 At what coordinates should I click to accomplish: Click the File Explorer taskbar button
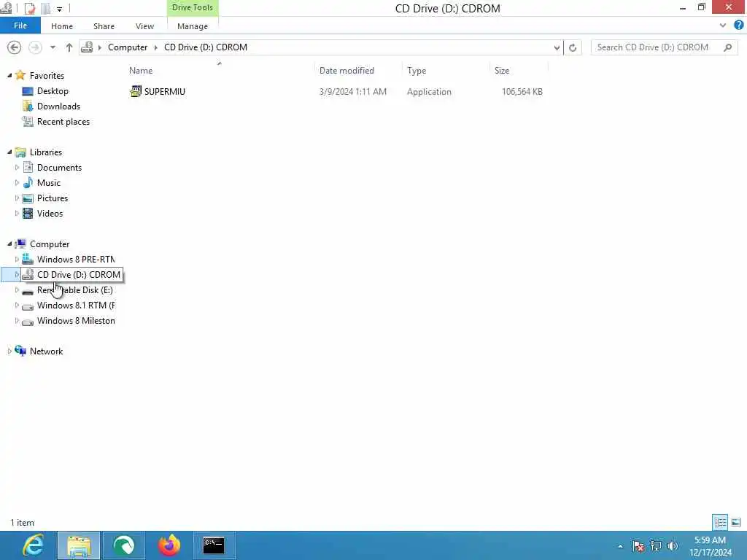[79, 545]
